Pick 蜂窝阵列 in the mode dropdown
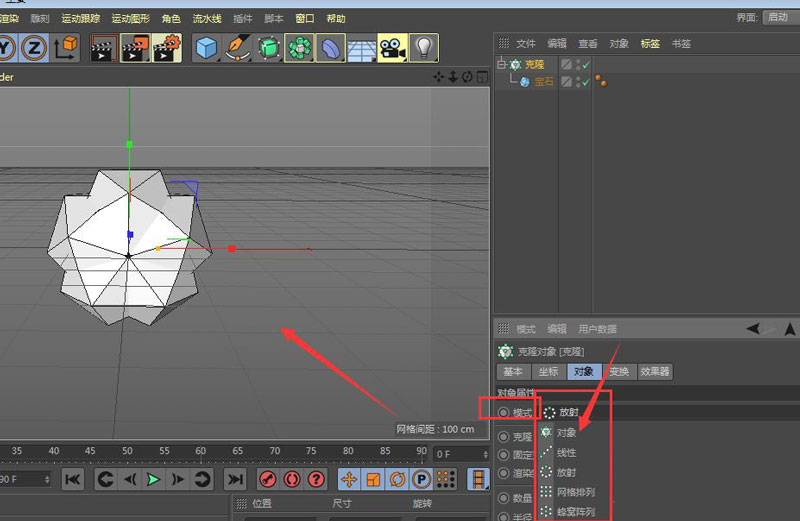The width and height of the screenshot is (800, 521). coord(576,511)
